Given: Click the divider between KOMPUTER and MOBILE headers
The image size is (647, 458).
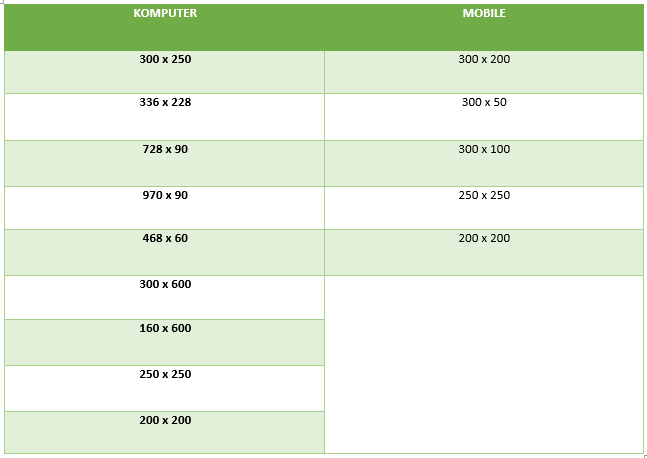Looking at the screenshot, I should pyautogui.click(x=325, y=27).
